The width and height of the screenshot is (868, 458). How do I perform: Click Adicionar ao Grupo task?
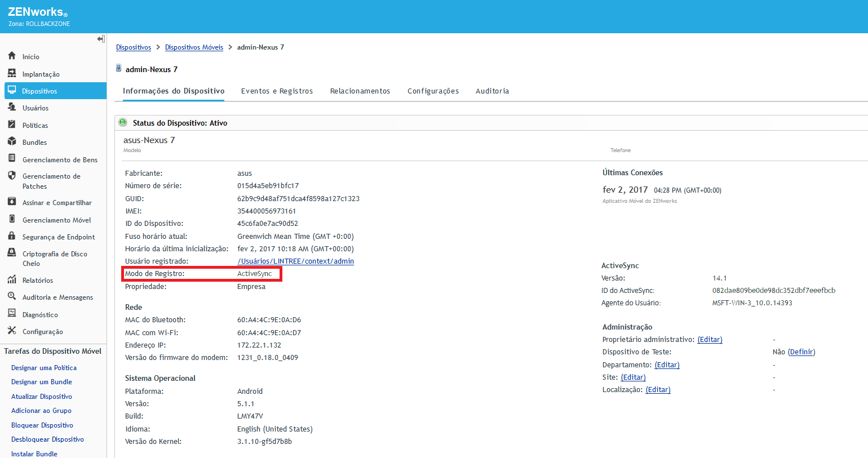tap(41, 411)
